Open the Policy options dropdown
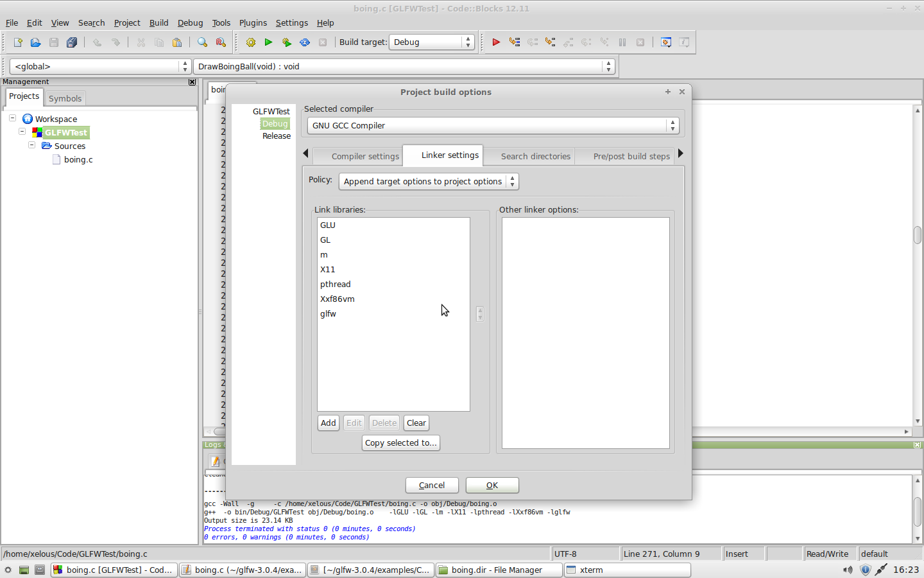 coord(429,182)
